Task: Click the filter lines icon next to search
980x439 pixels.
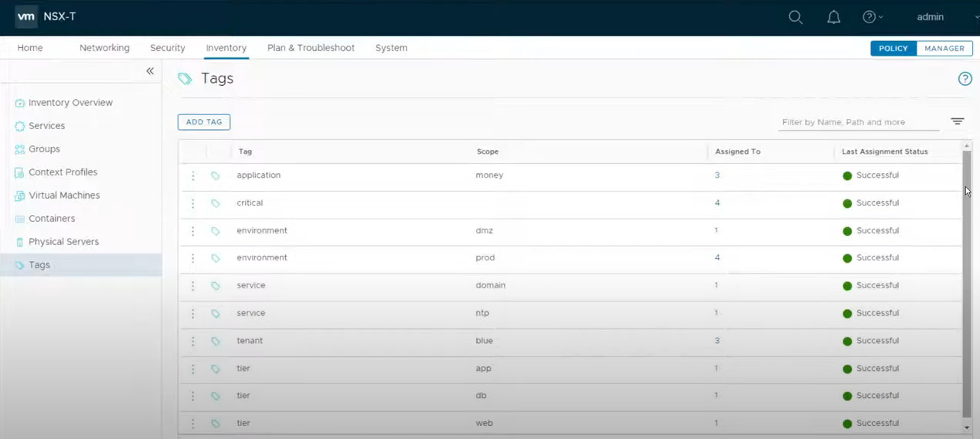Action: 957,122
